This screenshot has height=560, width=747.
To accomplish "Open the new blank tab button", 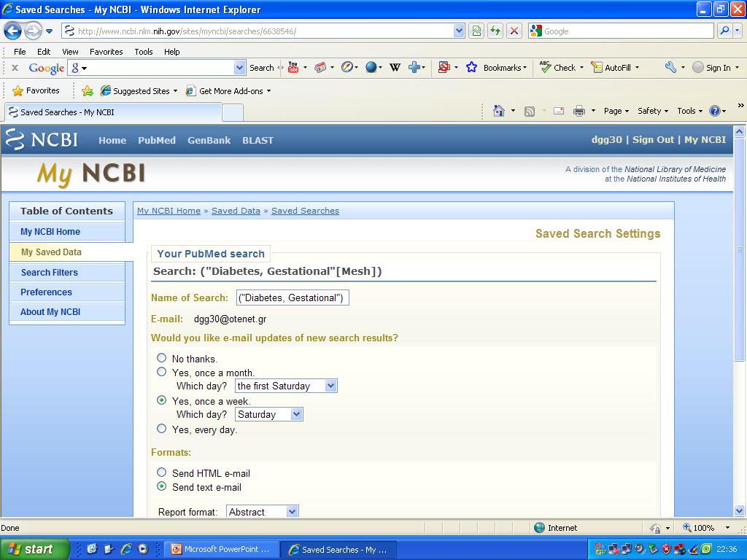I will (233, 112).
